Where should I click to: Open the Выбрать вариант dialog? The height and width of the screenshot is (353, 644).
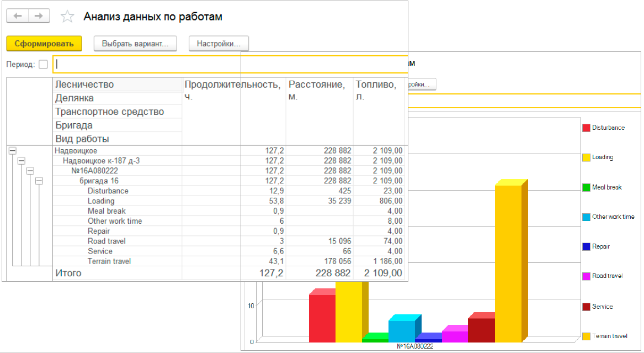click(135, 44)
